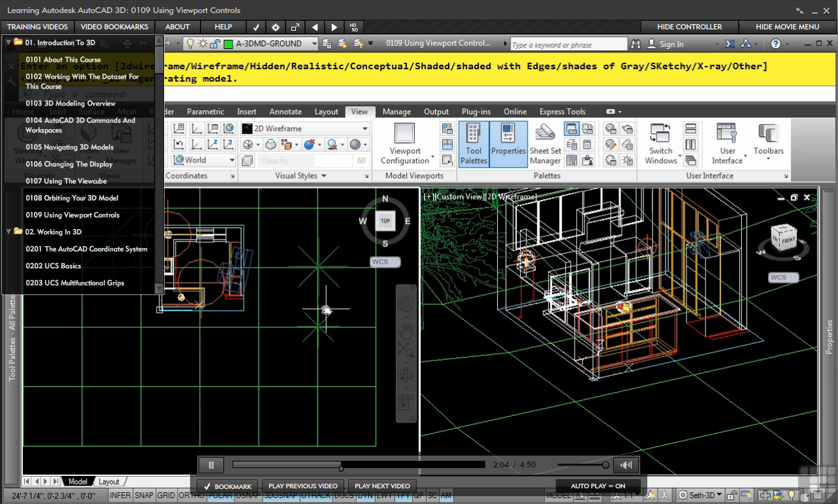The height and width of the screenshot is (504, 838).
Task: Toggle layer lightbulb on/off icon
Action: coord(191,44)
